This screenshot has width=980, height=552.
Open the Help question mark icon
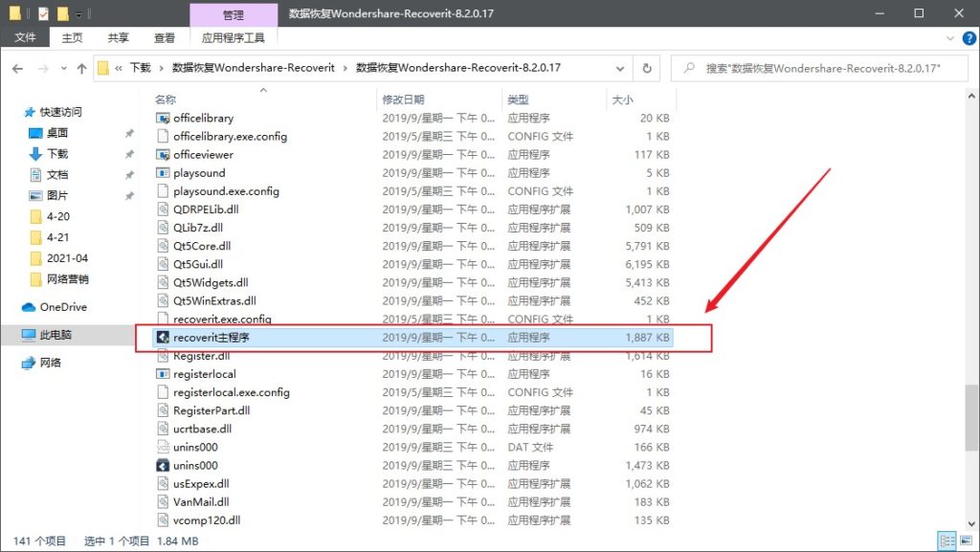point(969,38)
